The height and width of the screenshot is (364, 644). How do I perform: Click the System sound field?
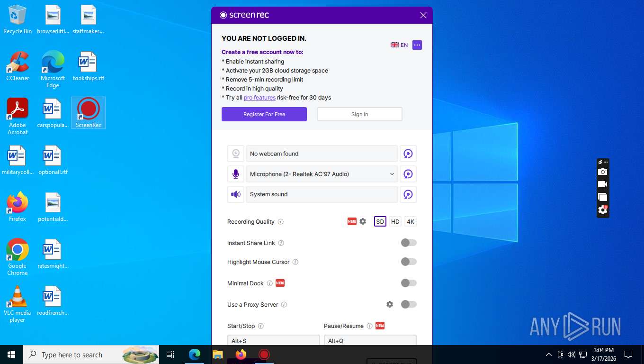click(x=322, y=194)
